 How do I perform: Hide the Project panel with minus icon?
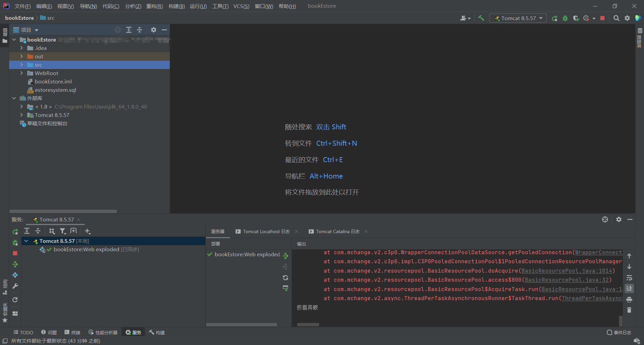[164, 30]
